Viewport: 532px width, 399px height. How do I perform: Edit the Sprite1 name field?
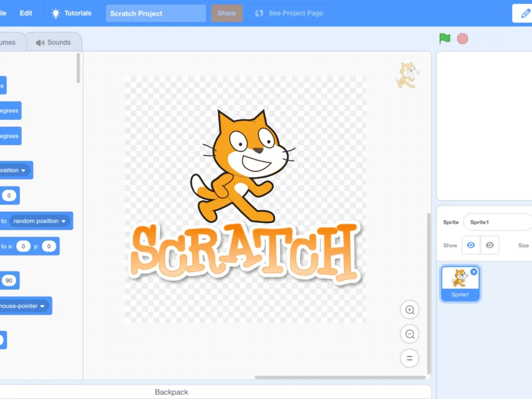point(497,222)
